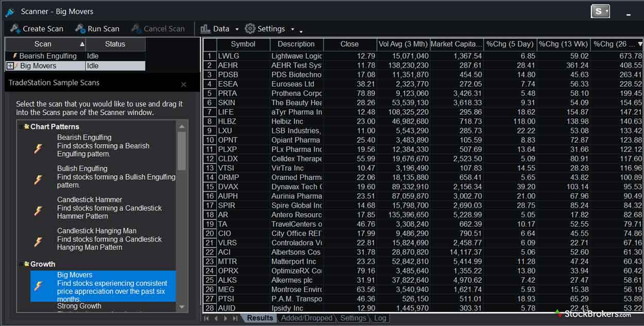644x326 pixels.
Task: Click the Bearish Engulfing lightning bolt icon
Action: click(x=38, y=149)
